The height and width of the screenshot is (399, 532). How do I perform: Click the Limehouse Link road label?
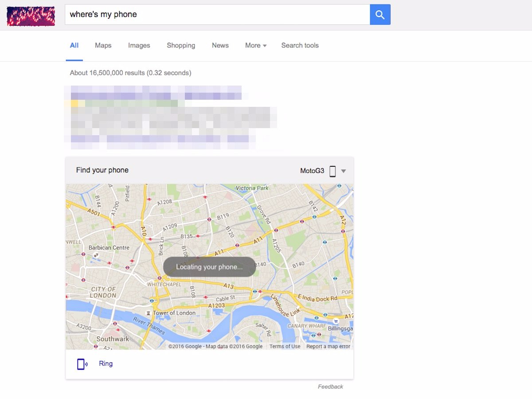point(285,305)
